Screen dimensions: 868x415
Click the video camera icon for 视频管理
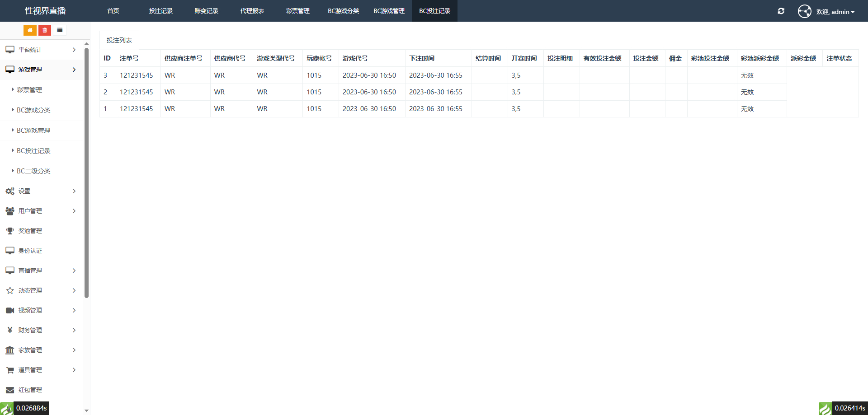tap(10, 311)
